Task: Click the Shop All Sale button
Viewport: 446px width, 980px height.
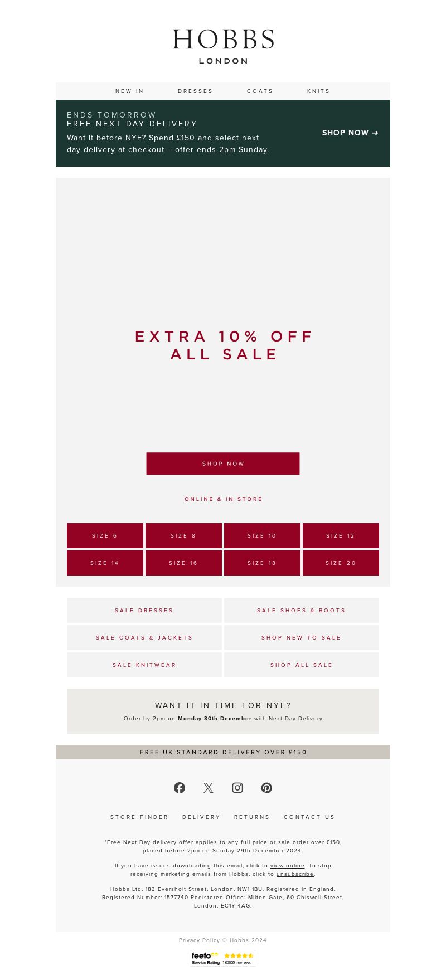Action: pyautogui.click(x=302, y=665)
